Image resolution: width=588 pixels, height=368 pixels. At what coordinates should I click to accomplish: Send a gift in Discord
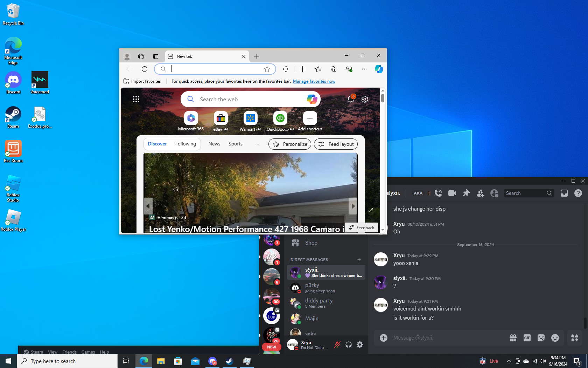pyautogui.click(x=513, y=338)
